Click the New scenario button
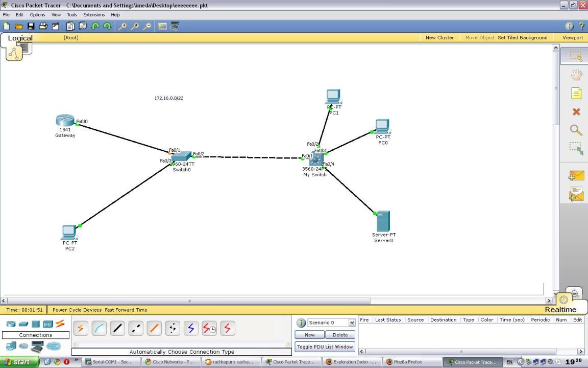The height and width of the screenshot is (368, 588). pos(310,335)
